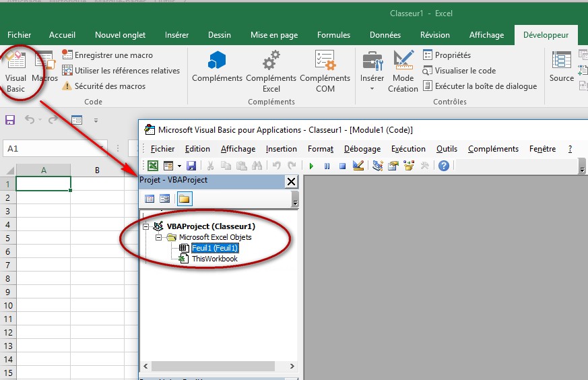Image resolution: width=588 pixels, height=380 pixels.
Task: Open the Macros dialog from ribbon
Action: (x=44, y=67)
